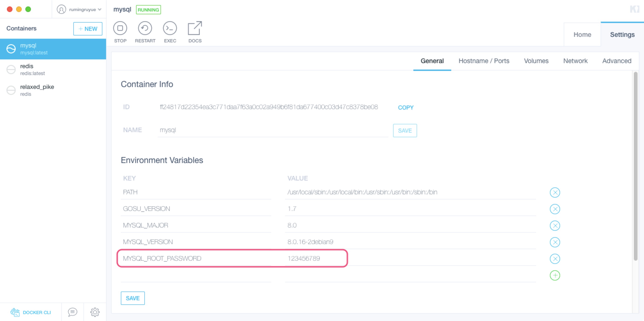The width and height of the screenshot is (644, 321).
Task: Edit the container NAME field
Action: (273, 130)
